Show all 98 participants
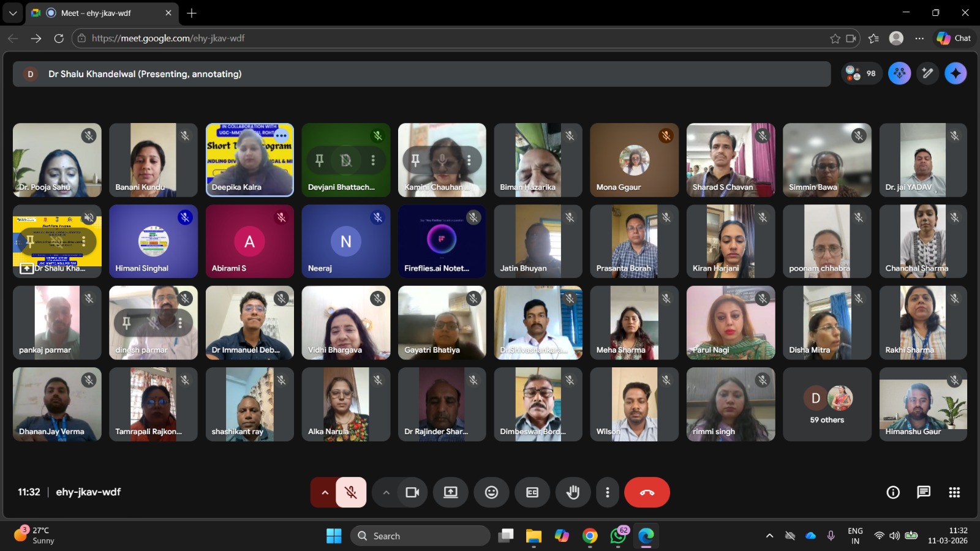The width and height of the screenshot is (980, 551). tap(861, 73)
